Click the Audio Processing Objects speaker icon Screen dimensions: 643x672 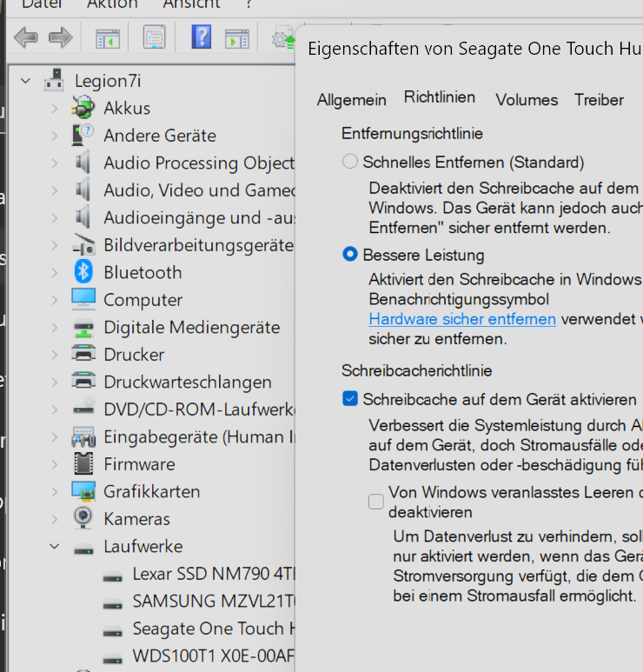point(83,163)
